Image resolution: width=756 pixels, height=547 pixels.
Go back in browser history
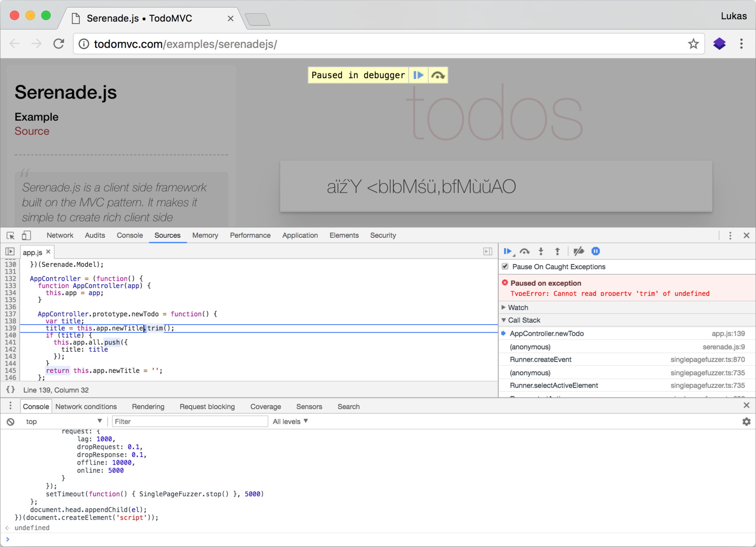[x=15, y=44]
